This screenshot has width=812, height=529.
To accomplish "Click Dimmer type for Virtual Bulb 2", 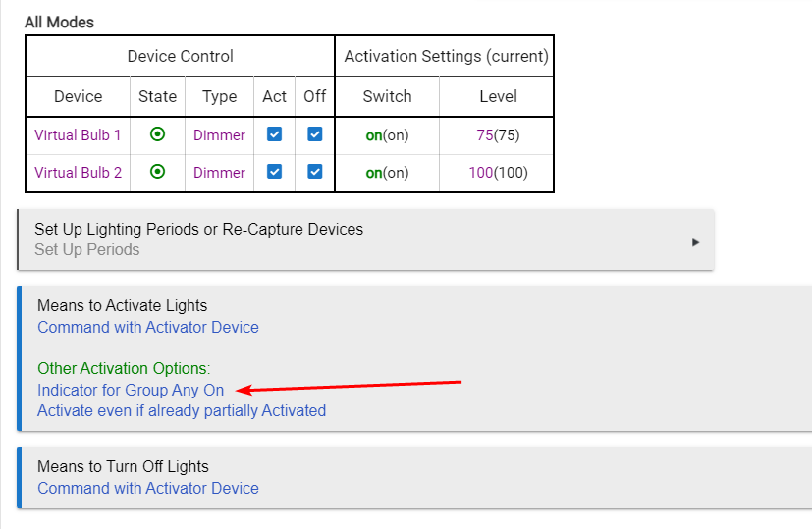I will tap(219, 173).
